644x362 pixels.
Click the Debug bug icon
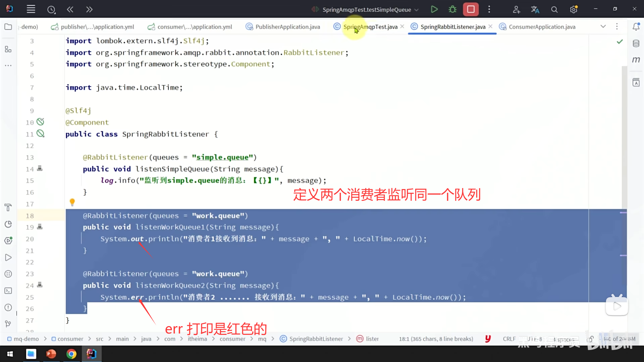click(452, 9)
